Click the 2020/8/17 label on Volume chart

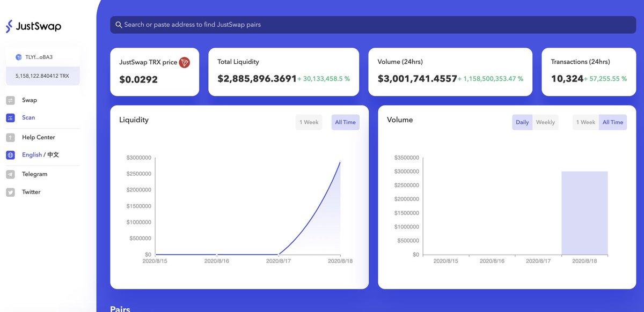coord(538,261)
